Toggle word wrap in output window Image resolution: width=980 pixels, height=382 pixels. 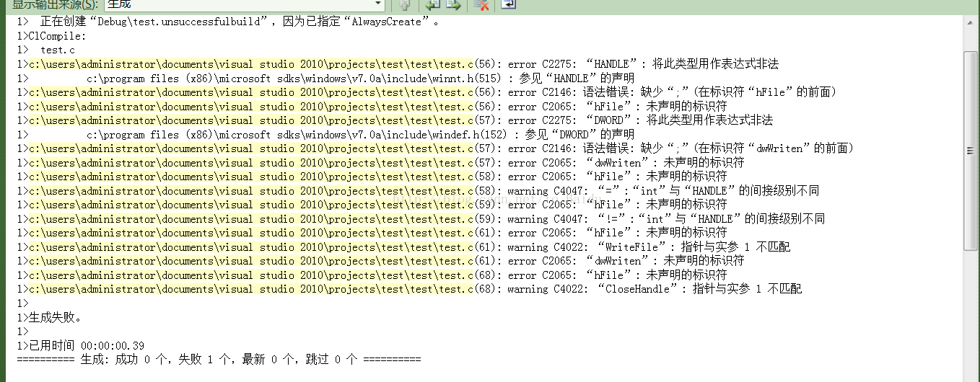point(508,5)
